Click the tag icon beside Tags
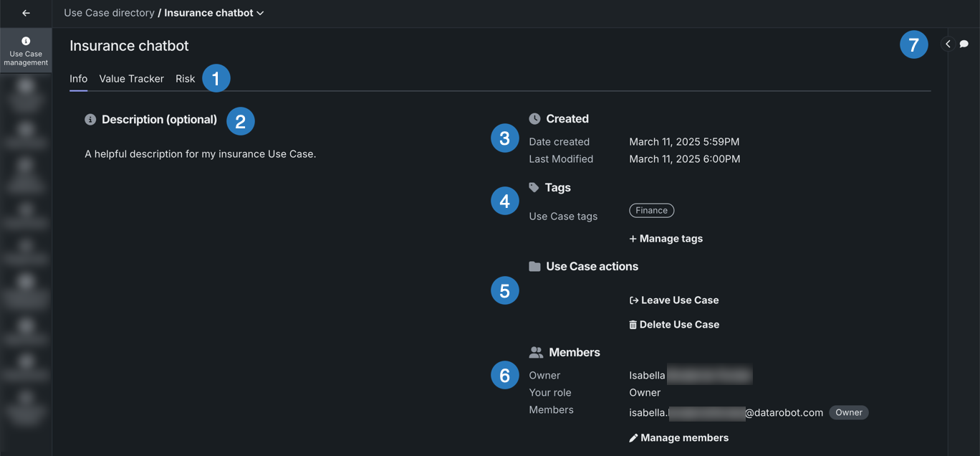 pos(534,187)
